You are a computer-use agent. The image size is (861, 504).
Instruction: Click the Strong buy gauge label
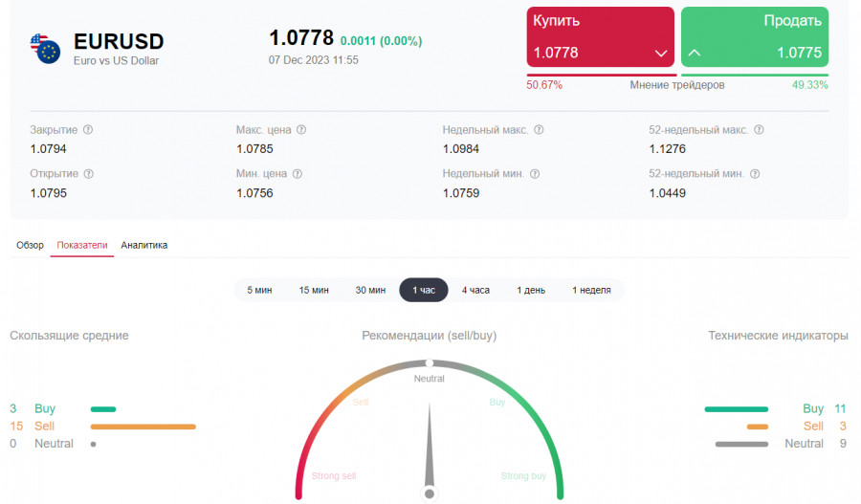coord(523,476)
